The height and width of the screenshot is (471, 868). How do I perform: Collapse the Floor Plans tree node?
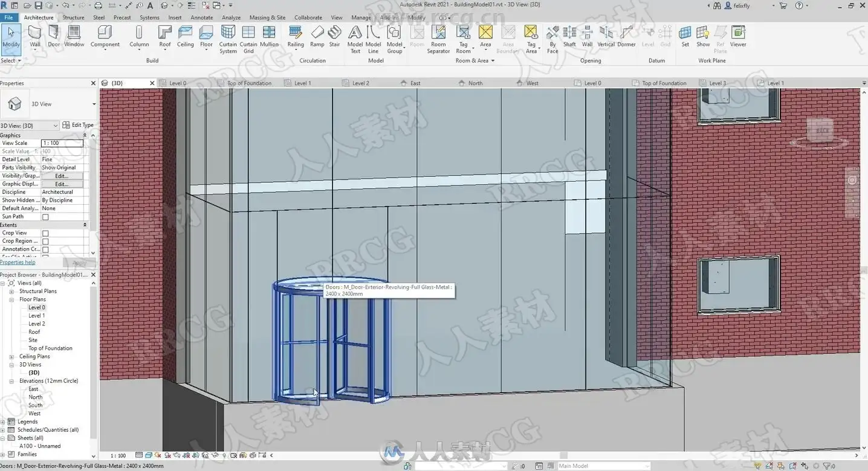pyautogui.click(x=11, y=300)
